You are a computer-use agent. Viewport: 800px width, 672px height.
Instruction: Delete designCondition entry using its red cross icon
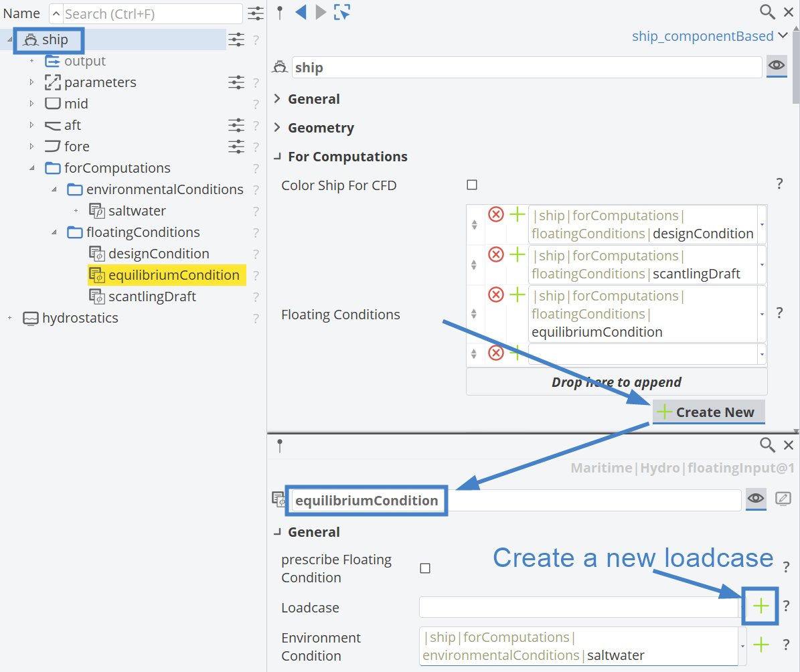coord(495,214)
